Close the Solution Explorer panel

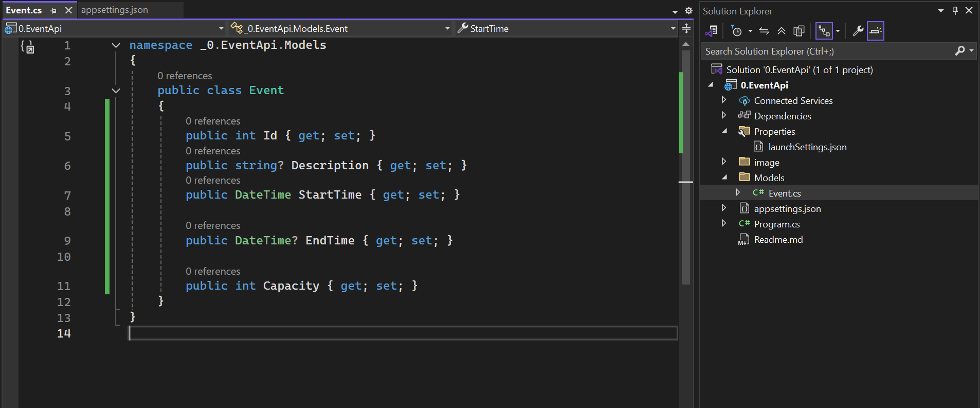pos(969,11)
